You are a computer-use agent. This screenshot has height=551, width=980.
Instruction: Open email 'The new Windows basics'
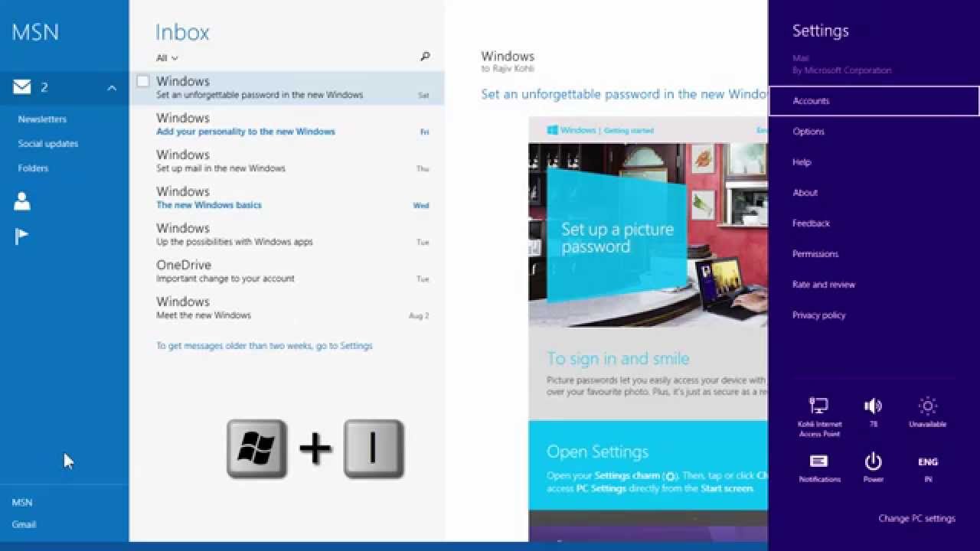tap(287, 197)
